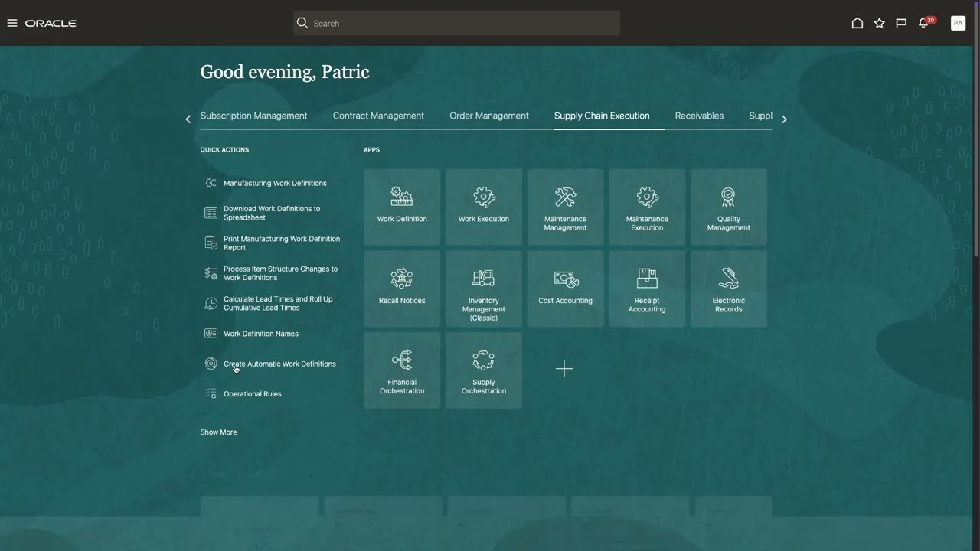
Task: Open the Cost Accounting app
Action: tap(565, 289)
